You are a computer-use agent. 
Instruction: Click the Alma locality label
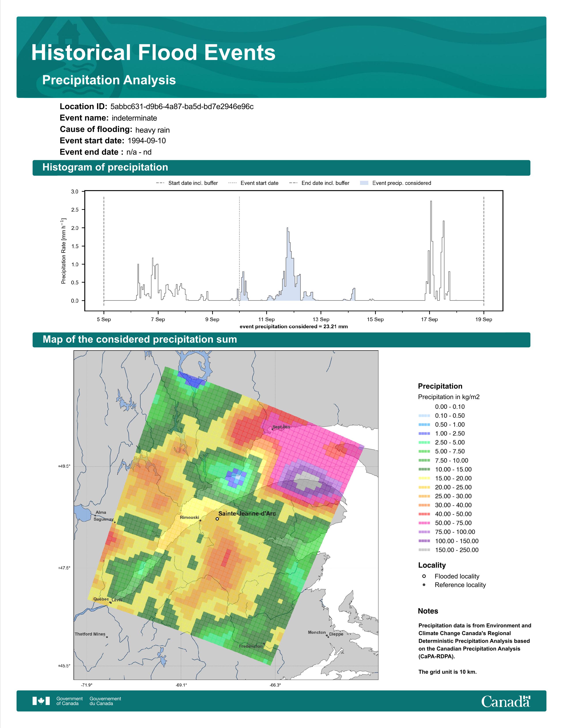click(101, 512)
